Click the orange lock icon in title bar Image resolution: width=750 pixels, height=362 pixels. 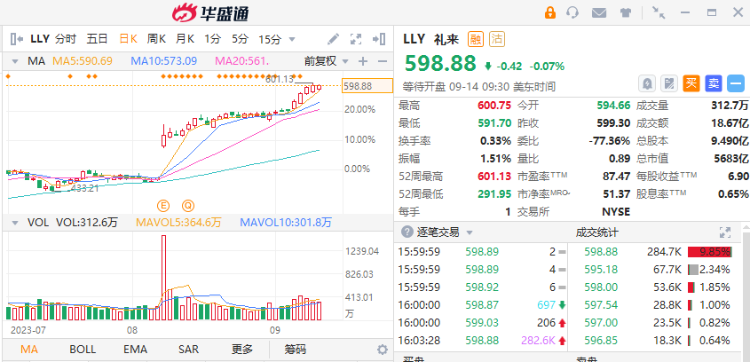point(551,12)
